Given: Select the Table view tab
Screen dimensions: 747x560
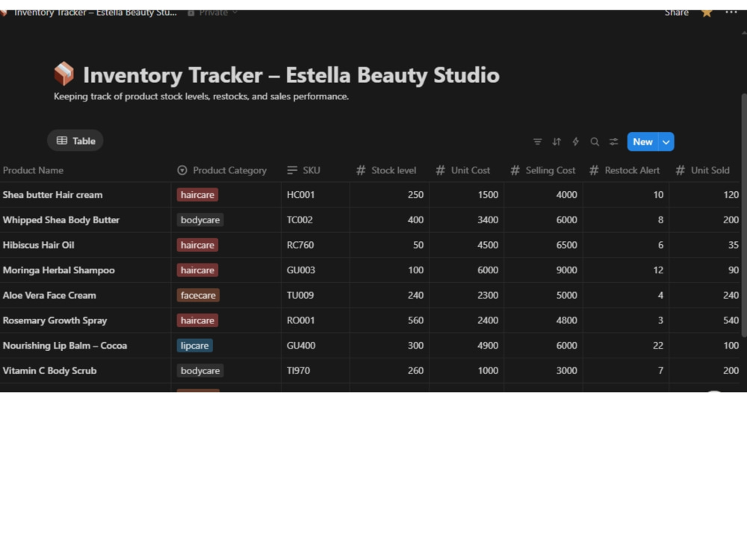Looking at the screenshot, I should pyautogui.click(x=75, y=141).
